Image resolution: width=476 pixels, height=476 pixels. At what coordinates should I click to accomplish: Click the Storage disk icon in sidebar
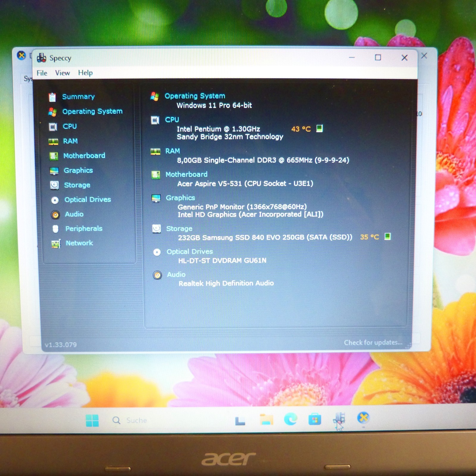click(x=54, y=185)
